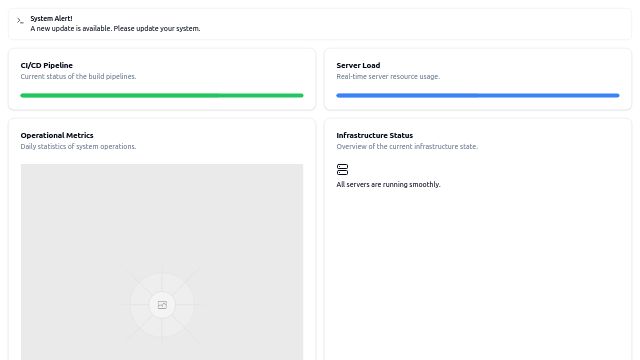Click 'Overview of the current infrastructure state' text
Screen dimensions: 640x360
407,146
